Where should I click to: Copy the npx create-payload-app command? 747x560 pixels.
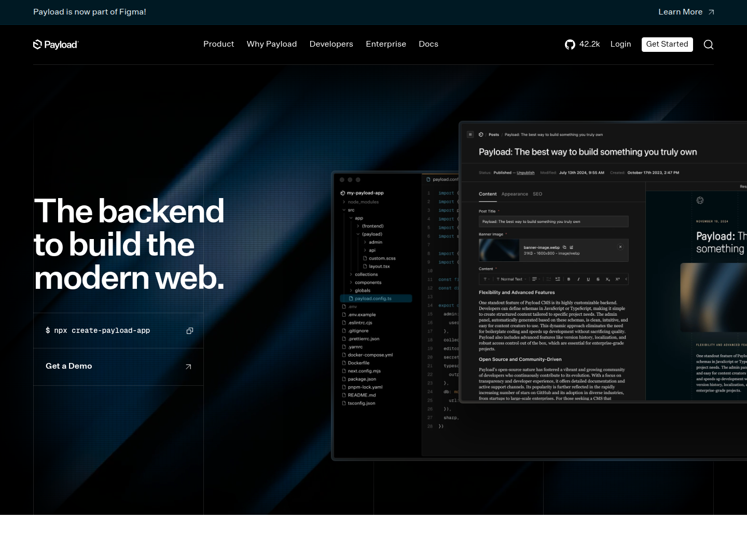[x=190, y=331]
